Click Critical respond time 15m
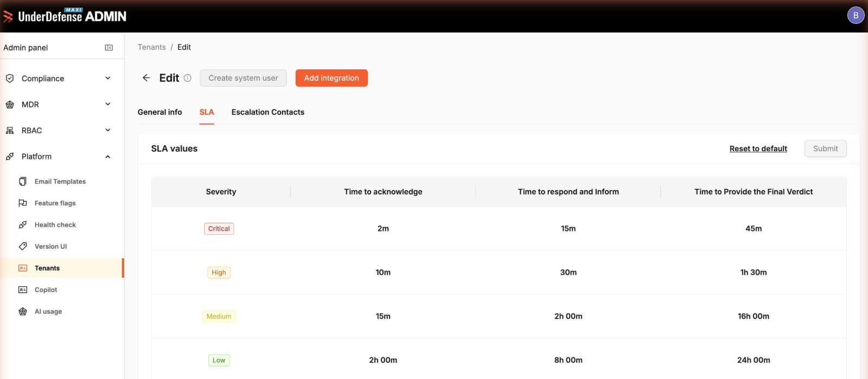 [x=568, y=229]
